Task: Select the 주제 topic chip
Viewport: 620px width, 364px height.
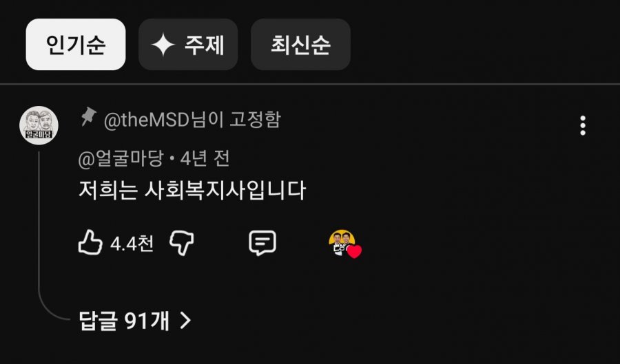Action: coord(188,44)
